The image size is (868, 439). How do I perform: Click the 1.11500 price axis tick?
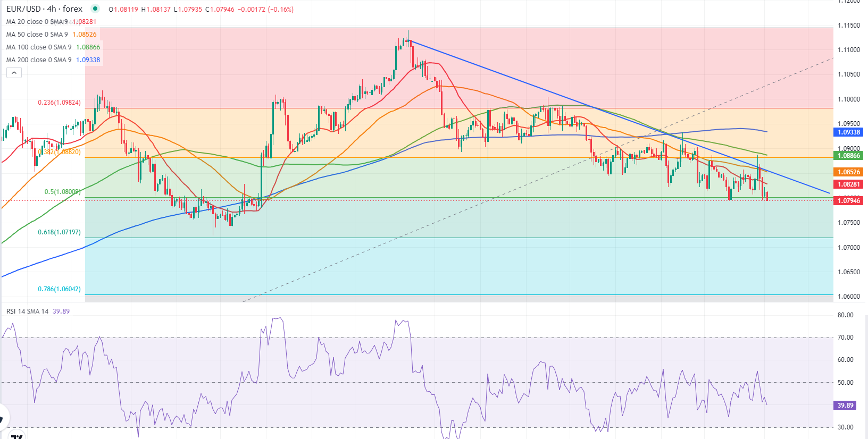click(848, 26)
